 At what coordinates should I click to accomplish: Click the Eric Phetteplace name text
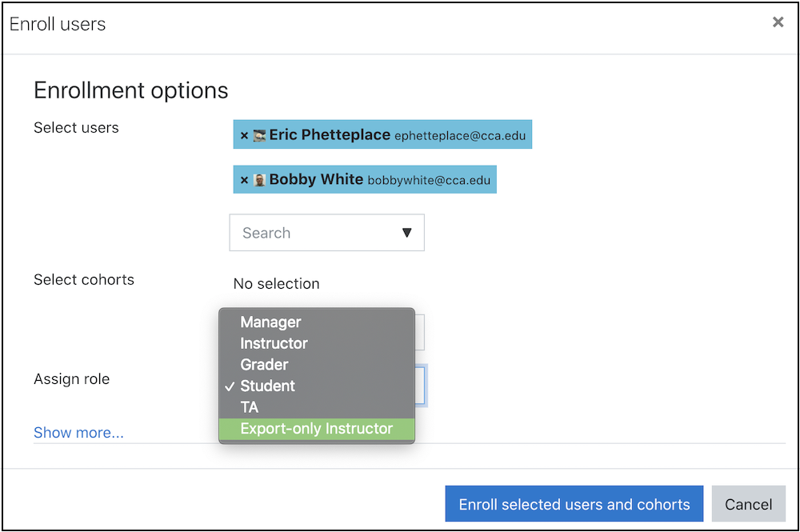click(330, 134)
